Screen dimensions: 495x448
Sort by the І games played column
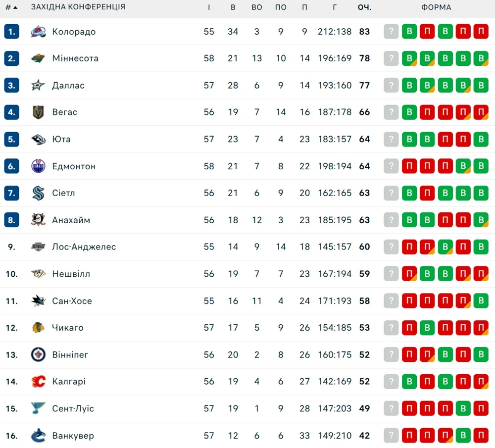209,7
